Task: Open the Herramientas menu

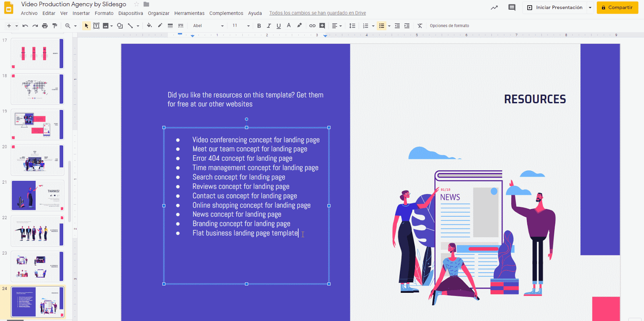Action: tap(189, 13)
